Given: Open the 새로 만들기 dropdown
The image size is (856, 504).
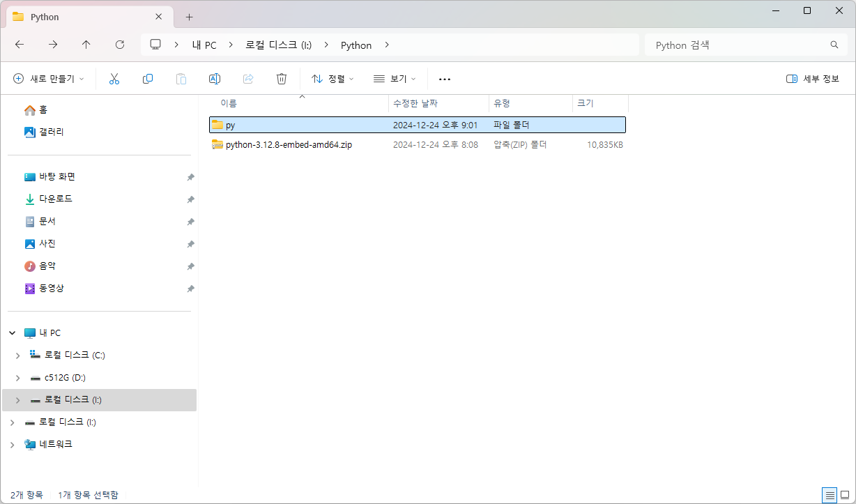Looking at the screenshot, I should click(x=48, y=79).
